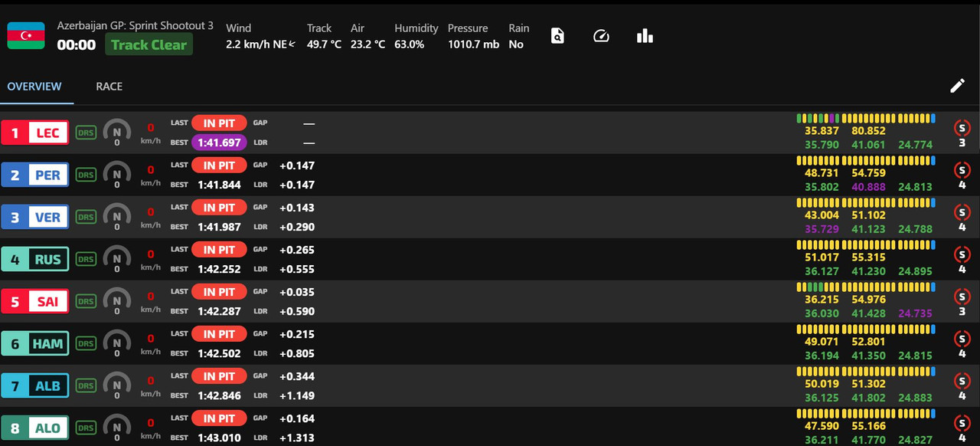The image size is (980, 446).
Task: Click purple sector time 24.735
Action: coord(916,313)
